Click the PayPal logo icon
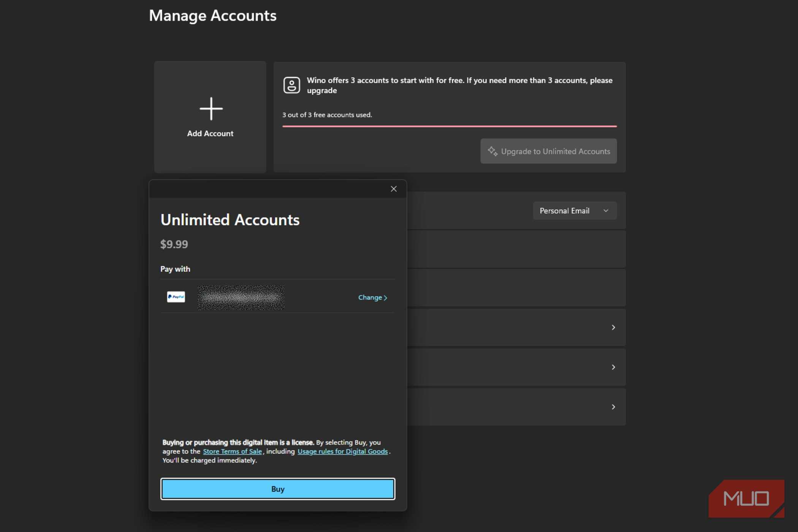Screen dimensions: 798x532 (x=176, y=297)
